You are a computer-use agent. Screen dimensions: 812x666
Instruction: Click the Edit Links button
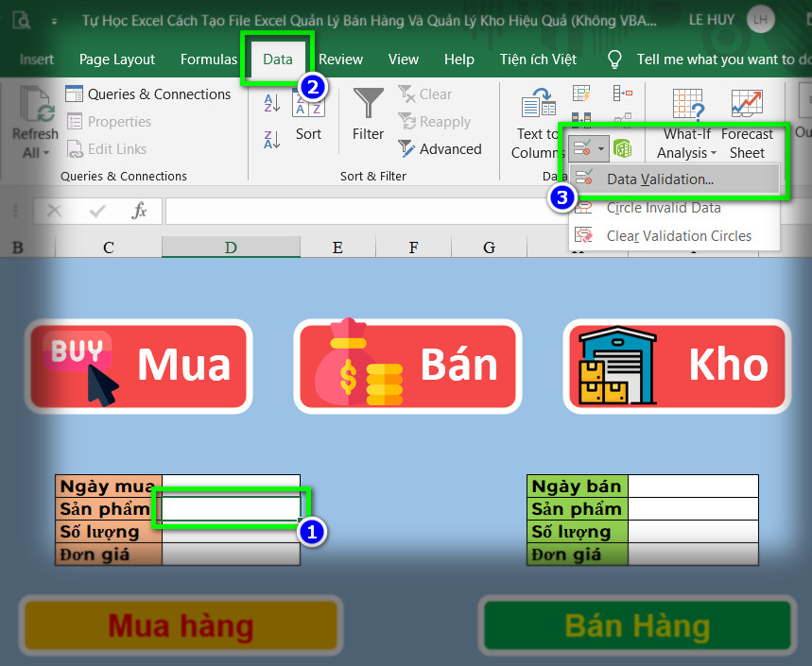click(107, 149)
